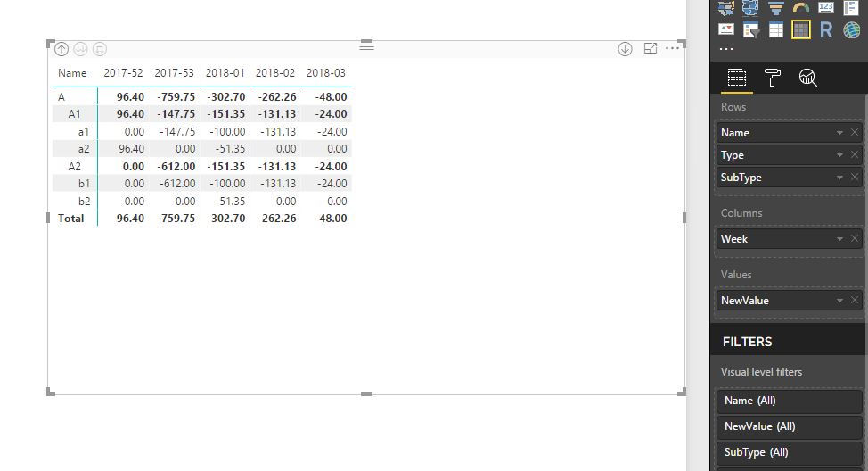The width and height of the screenshot is (868, 471).
Task: Open more visualizations ellipsis below icons
Action: point(725,49)
